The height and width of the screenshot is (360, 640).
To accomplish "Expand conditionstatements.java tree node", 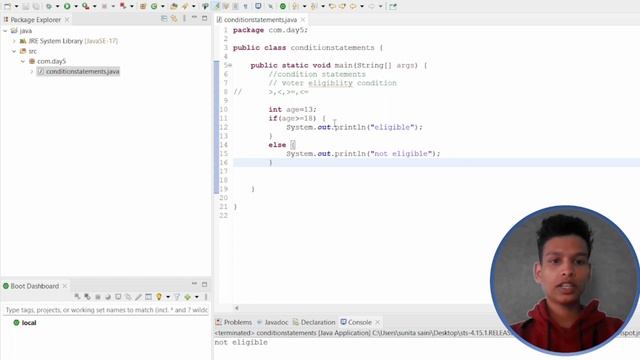I will (32, 71).
